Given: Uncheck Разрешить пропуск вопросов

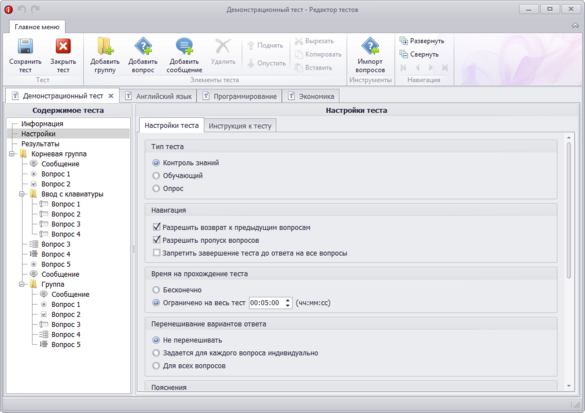Looking at the screenshot, I should 157,240.
